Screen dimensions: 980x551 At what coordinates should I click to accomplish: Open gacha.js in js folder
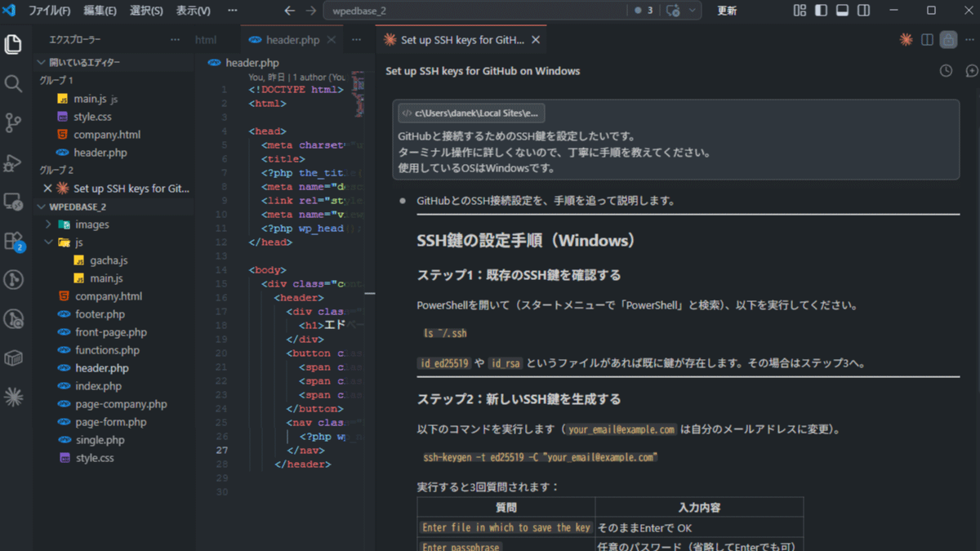(x=114, y=260)
